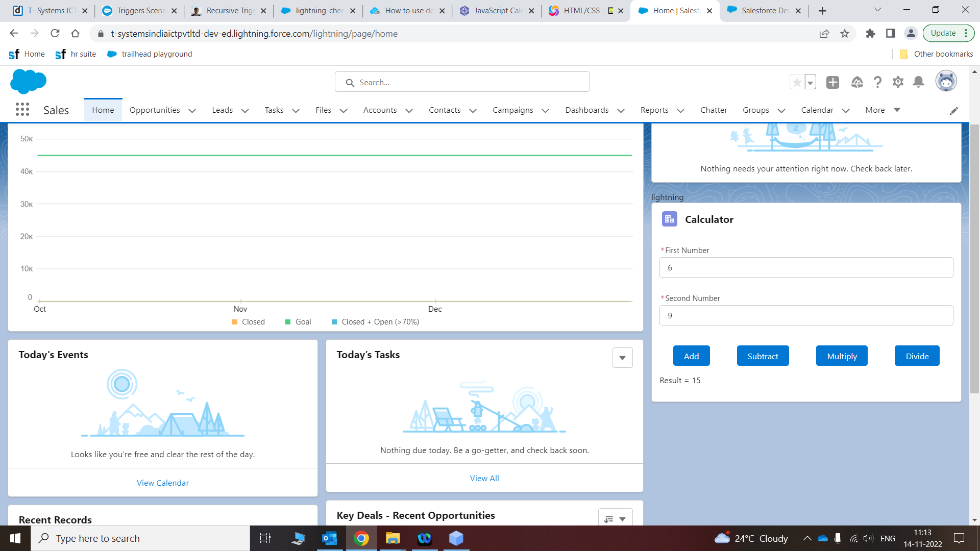Click the edit navigation pencil icon

coord(953,111)
